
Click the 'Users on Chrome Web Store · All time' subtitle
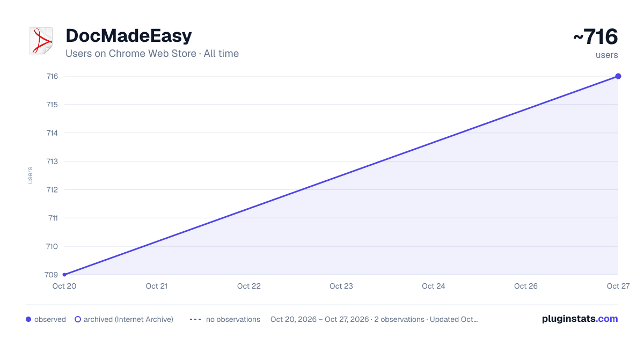(x=152, y=54)
